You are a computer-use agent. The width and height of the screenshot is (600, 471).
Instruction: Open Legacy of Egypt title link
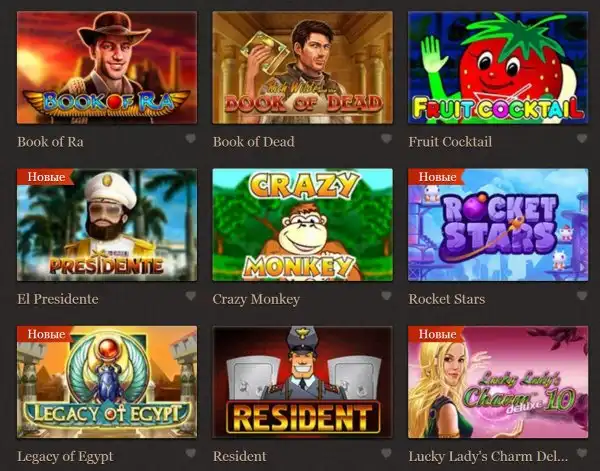[x=65, y=456]
